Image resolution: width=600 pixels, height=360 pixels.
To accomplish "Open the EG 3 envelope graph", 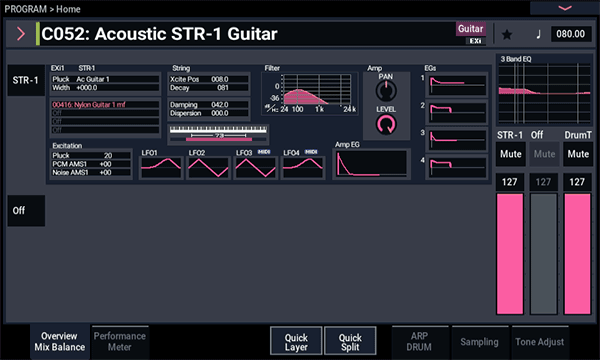I will (458, 139).
